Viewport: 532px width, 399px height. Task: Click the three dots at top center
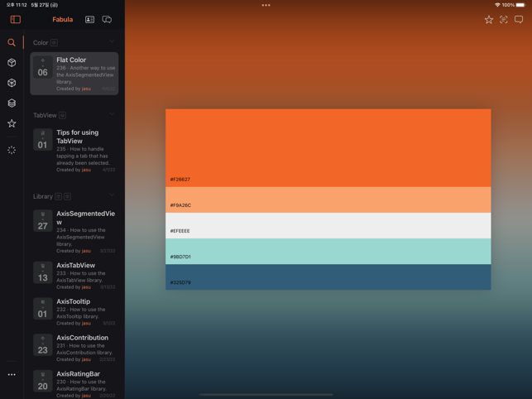coord(266,5)
